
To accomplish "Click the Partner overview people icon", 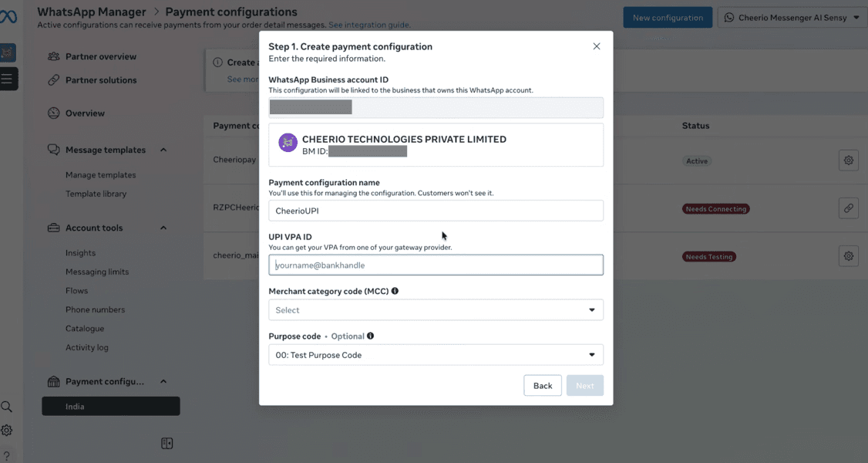I will [54, 56].
